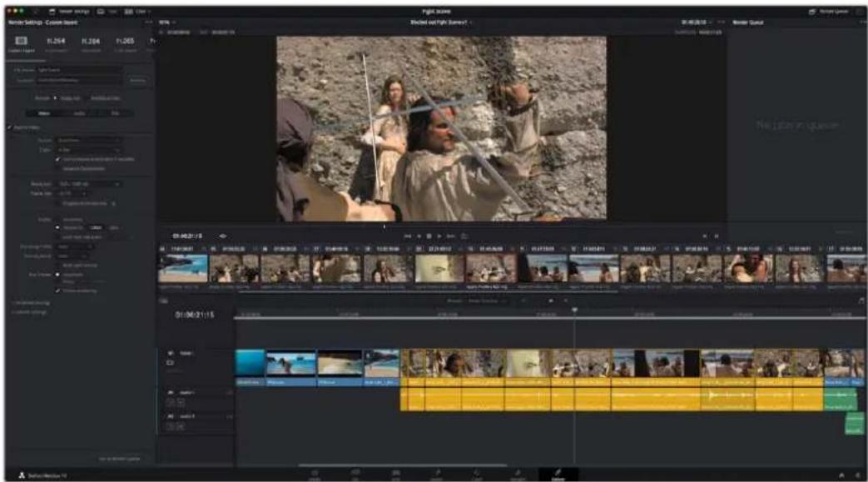Click Add to Render Queue button
868x482 pixels.
(119, 459)
